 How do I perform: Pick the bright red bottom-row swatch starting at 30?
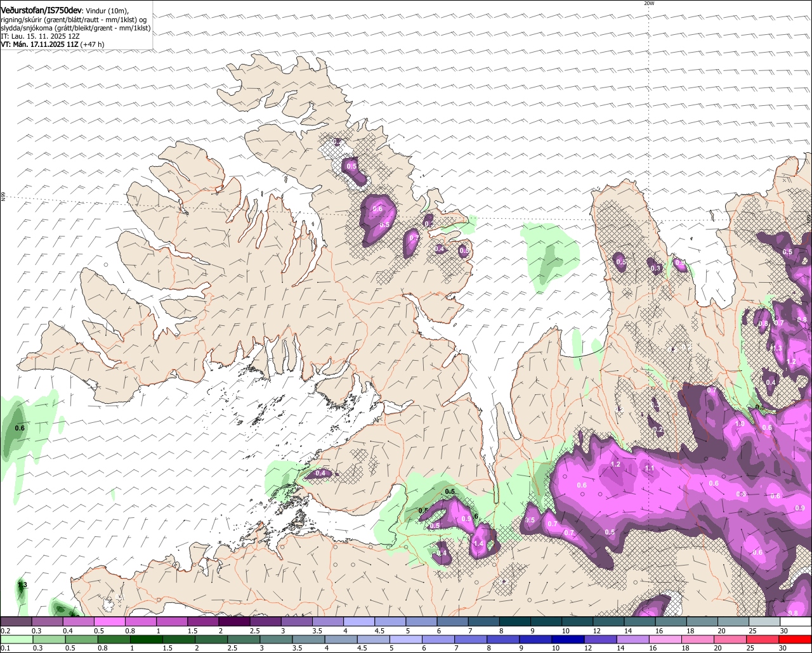coord(796,639)
